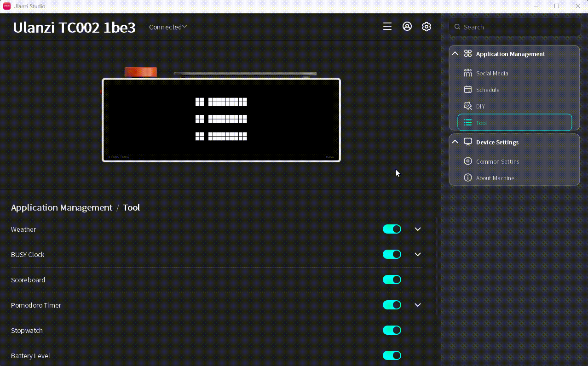Click the Ulanzi TC002 1be3 device title
588x366 pixels.
point(74,28)
